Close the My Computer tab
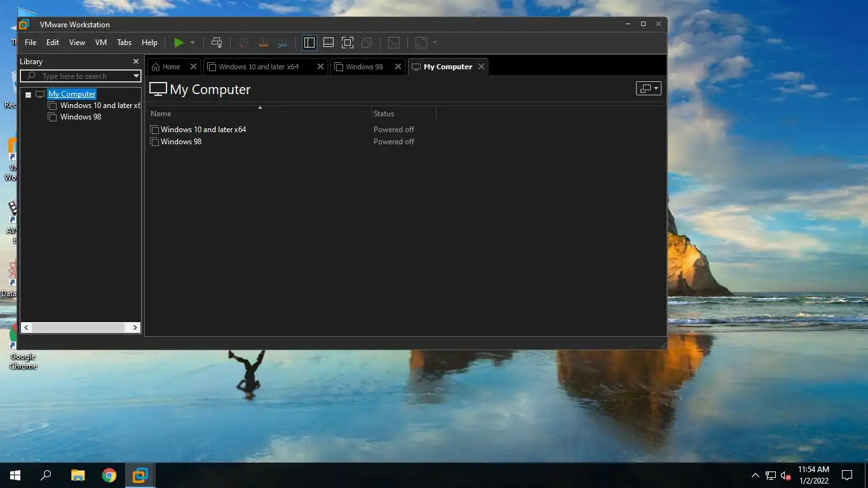Image resolution: width=868 pixels, height=488 pixels. (x=481, y=66)
